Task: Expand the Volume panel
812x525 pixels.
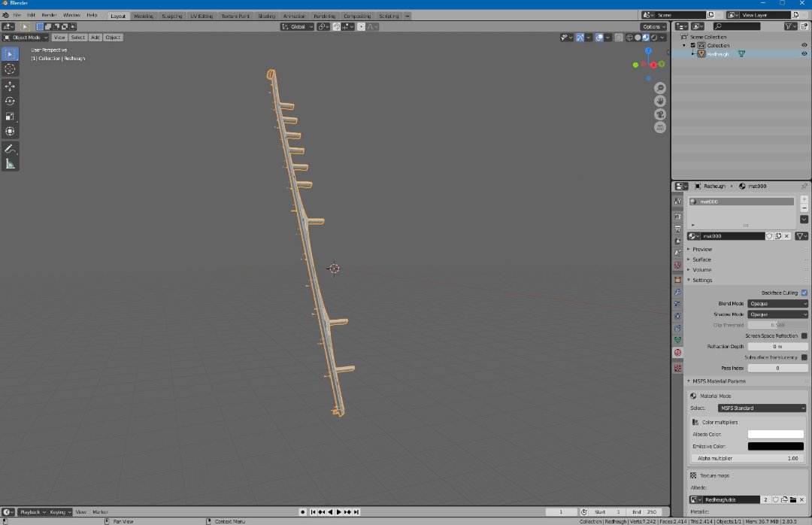Action: [701, 270]
